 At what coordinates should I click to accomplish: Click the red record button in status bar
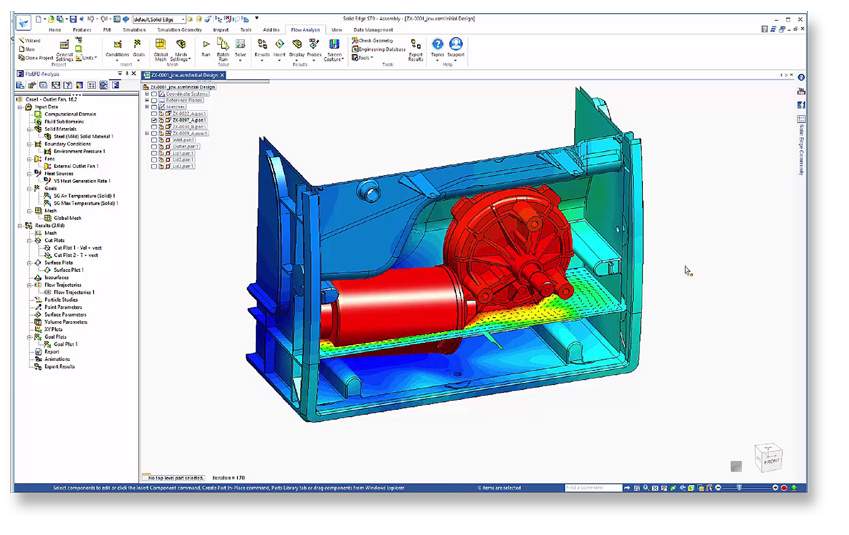[x=784, y=488]
